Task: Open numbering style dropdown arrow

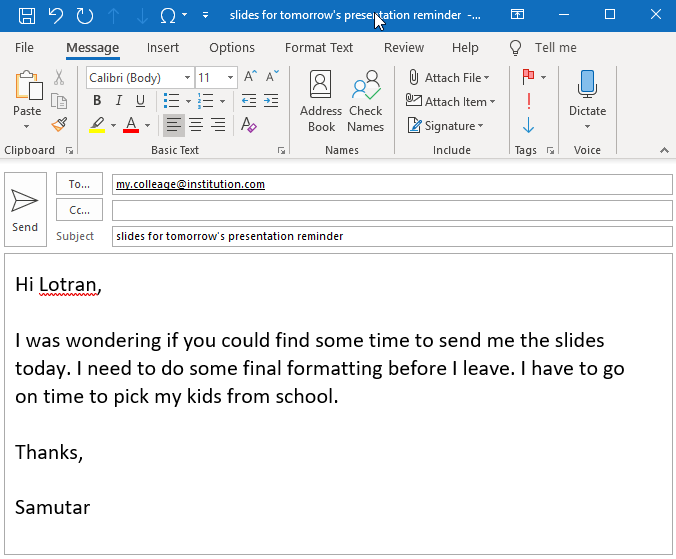Action: pyautogui.click(x=222, y=102)
